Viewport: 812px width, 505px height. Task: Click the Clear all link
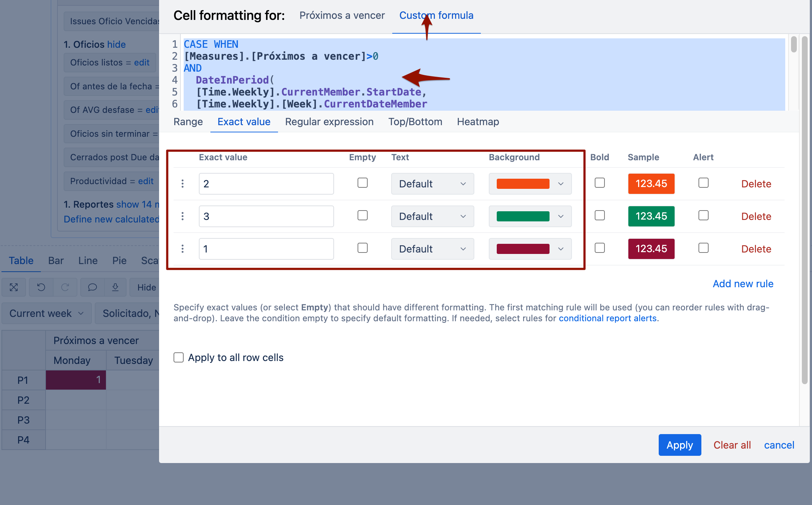click(732, 445)
